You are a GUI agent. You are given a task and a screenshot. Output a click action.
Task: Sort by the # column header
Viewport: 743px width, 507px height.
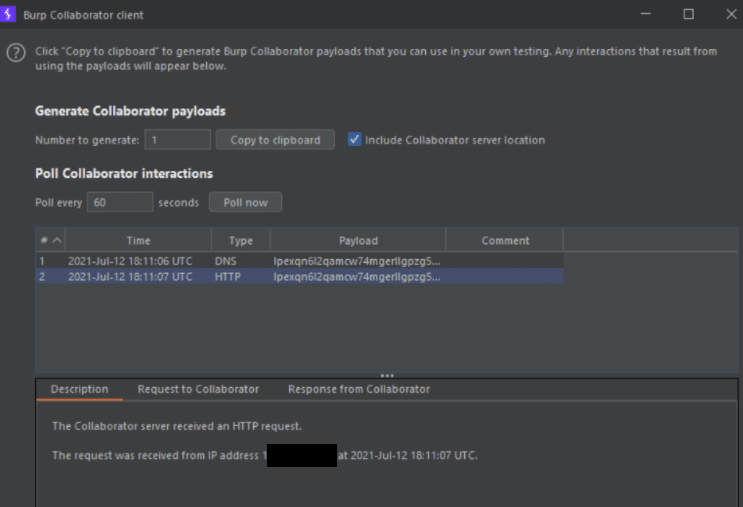pos(50,240)
